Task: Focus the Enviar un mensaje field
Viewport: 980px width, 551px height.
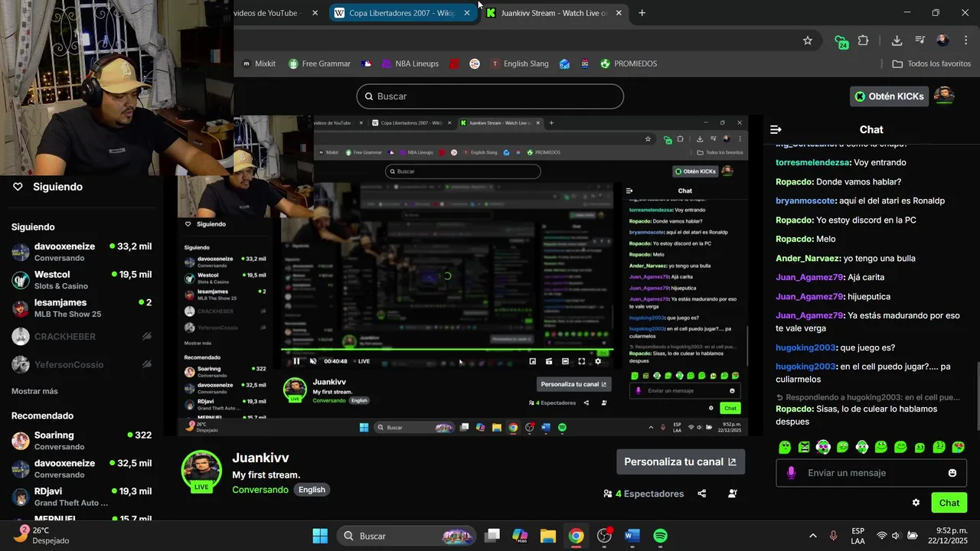Action: 871,473
